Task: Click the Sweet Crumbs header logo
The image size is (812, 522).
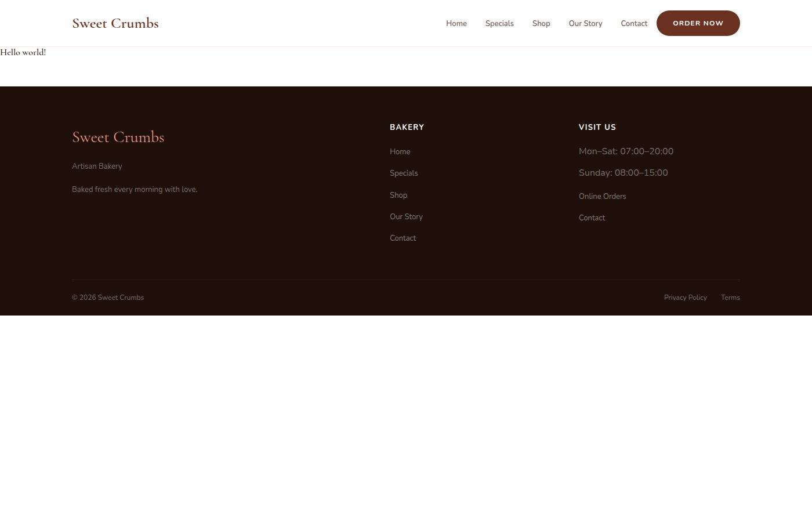Action: click(x=115, y=23)
